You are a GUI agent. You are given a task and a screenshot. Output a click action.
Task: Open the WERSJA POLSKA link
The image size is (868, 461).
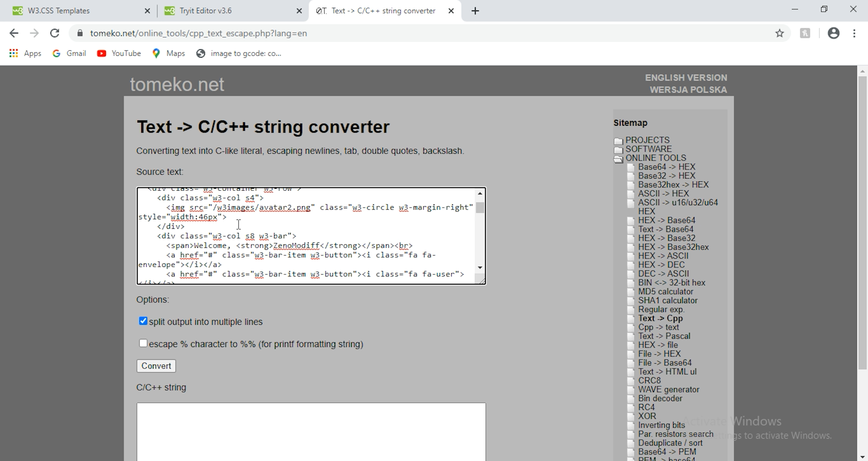click(x=689, y=90)
